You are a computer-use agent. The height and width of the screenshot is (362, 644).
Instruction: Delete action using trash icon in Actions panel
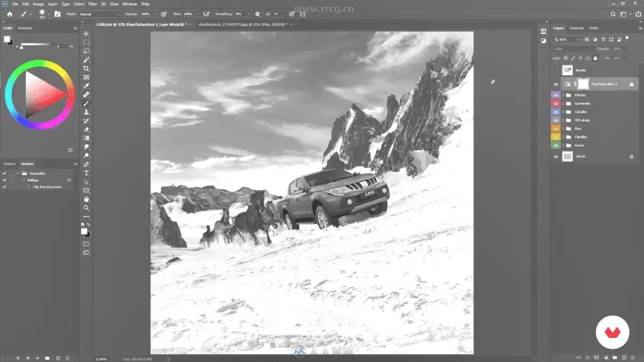(x=67, y=358)
